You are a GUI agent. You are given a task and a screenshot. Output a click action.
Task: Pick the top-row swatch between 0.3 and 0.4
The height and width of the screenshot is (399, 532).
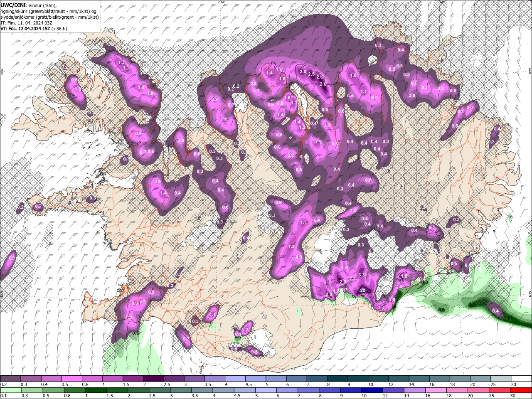coord(31,379)
